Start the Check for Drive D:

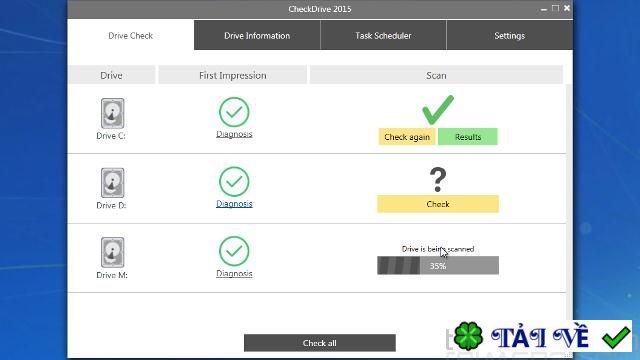438,204
